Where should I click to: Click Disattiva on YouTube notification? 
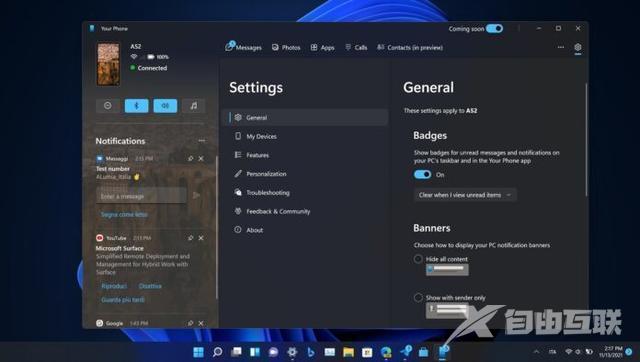pyautogui.click(x=150, y=286)
